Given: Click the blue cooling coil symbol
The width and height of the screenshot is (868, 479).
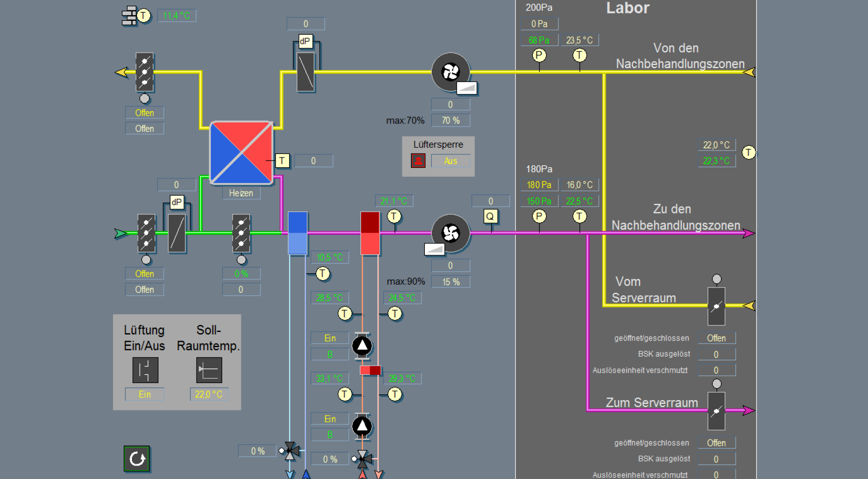Looking at the screenshot, I should pyautogui.click(x=298, y=233).
